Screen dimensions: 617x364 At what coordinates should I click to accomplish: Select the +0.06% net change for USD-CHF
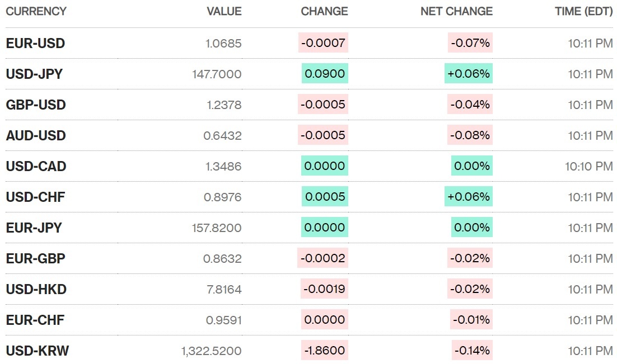coord(469,197)
